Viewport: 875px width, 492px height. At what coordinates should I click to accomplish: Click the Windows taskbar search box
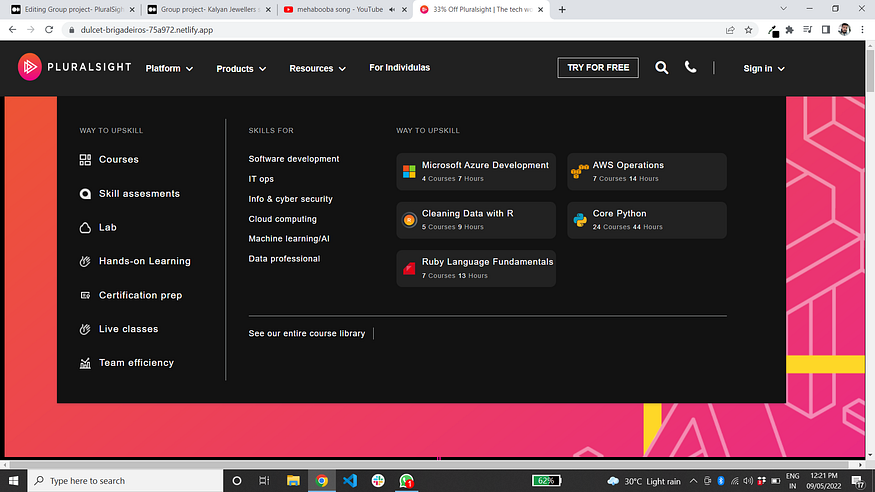125,480
